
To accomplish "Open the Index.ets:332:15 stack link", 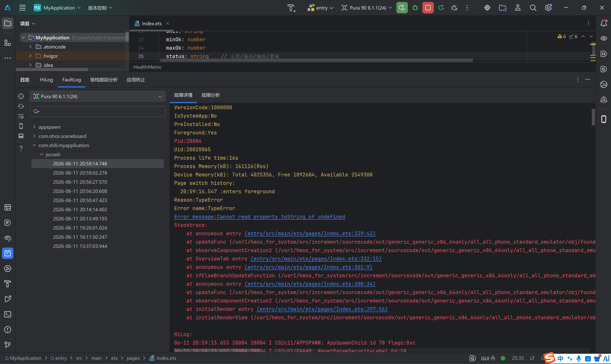I will (316, 259).
